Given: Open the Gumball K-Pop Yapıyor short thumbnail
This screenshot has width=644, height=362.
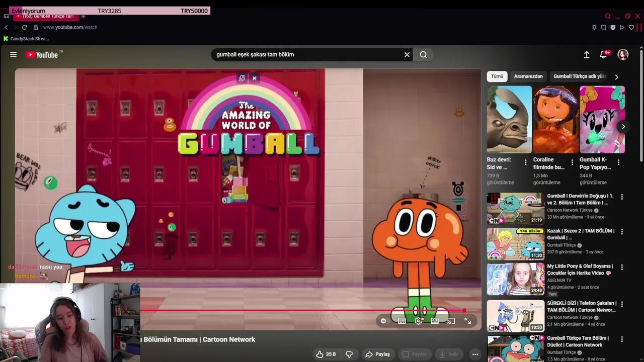Looking at the screenshot, I should [602, 120].
